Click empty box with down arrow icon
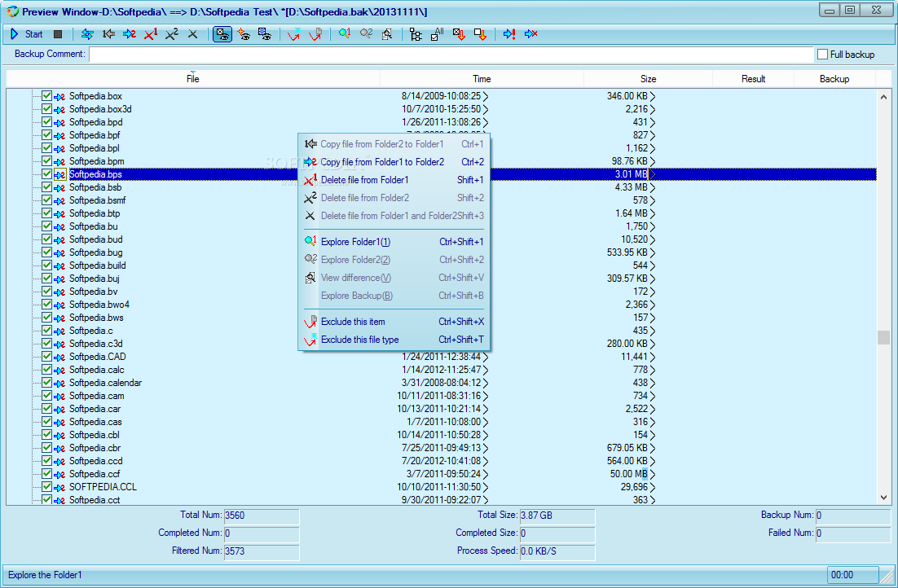This screenshot has width=898, height=588. (x=480, y=34)
